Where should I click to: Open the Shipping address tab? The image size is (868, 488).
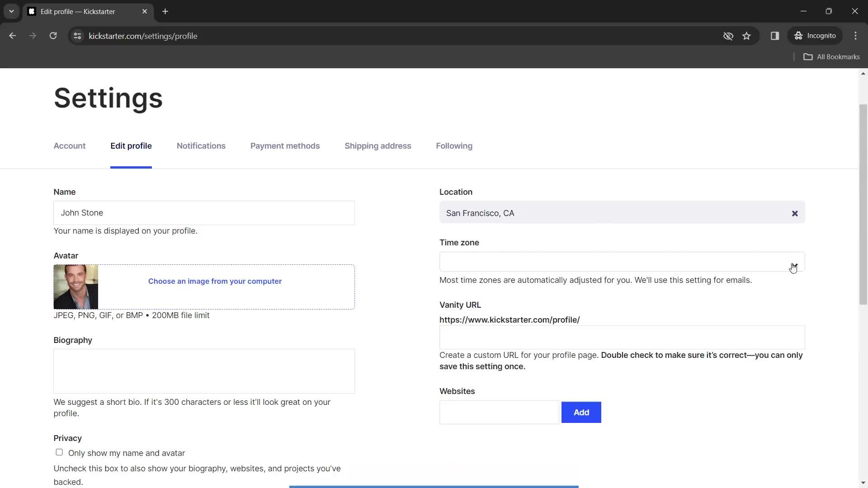(378, 146)
